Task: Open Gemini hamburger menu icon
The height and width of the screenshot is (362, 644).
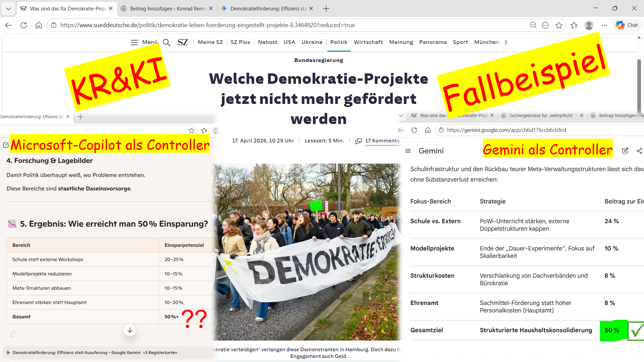Action: [408, 151]
